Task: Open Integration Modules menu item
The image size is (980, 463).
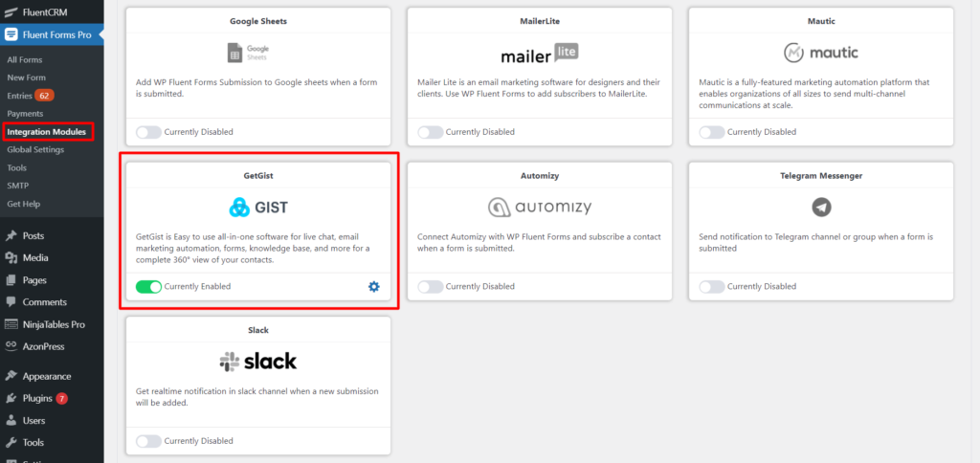Action: tap(47, 132)
